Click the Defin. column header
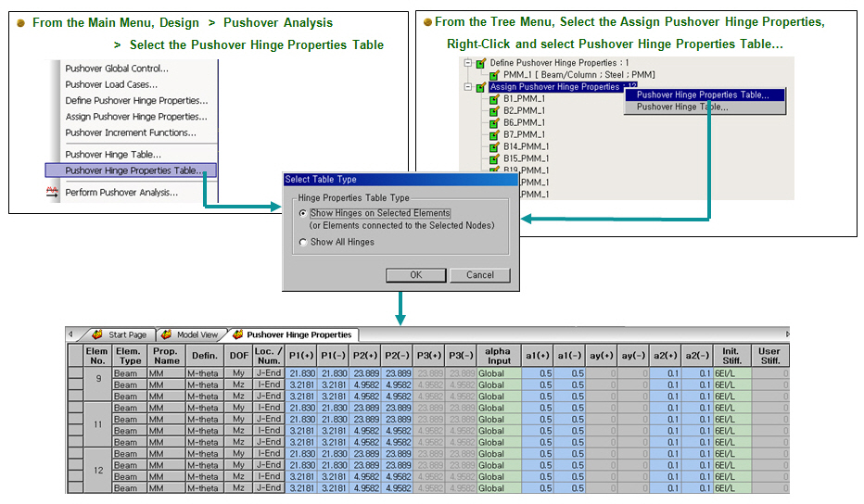The image size is (864, 504). pyautogui.click(x=205, y=356)
